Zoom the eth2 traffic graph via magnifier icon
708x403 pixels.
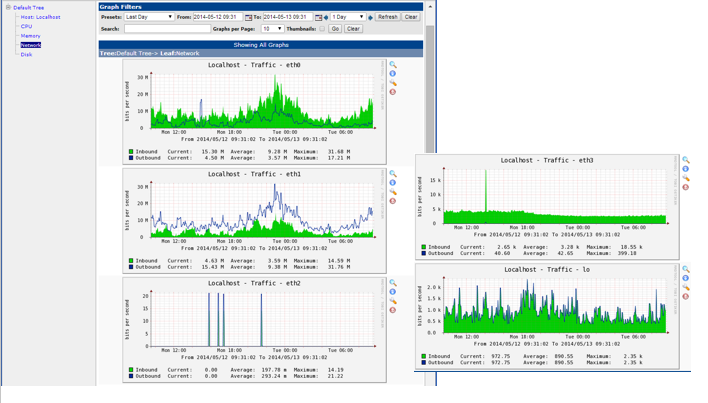pos(393,283)
